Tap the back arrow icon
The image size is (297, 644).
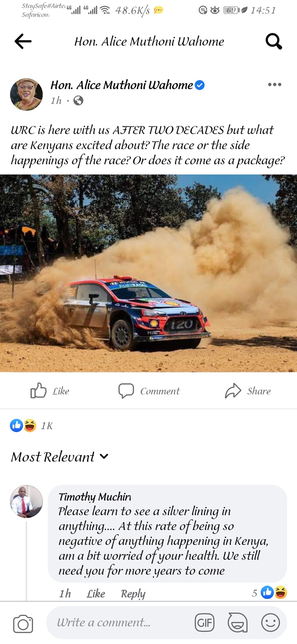click(x=23, y=41)
